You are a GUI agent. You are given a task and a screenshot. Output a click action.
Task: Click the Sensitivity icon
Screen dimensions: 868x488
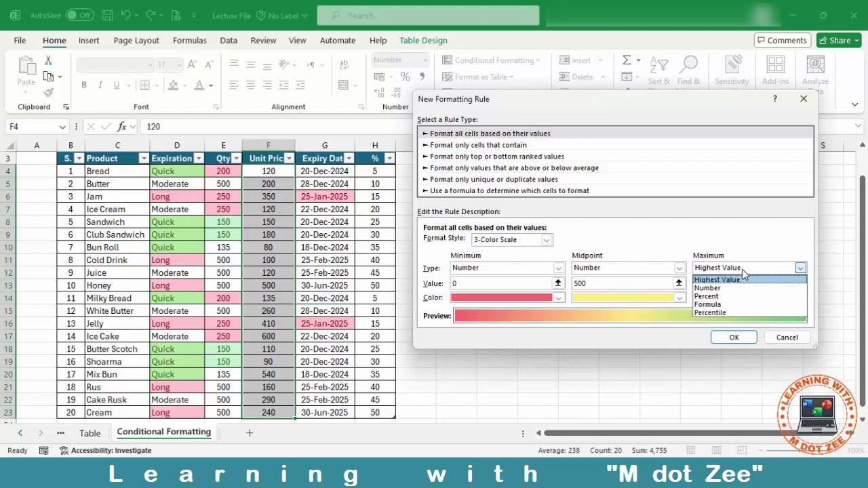pyautogui.click(x=732, y=66)
